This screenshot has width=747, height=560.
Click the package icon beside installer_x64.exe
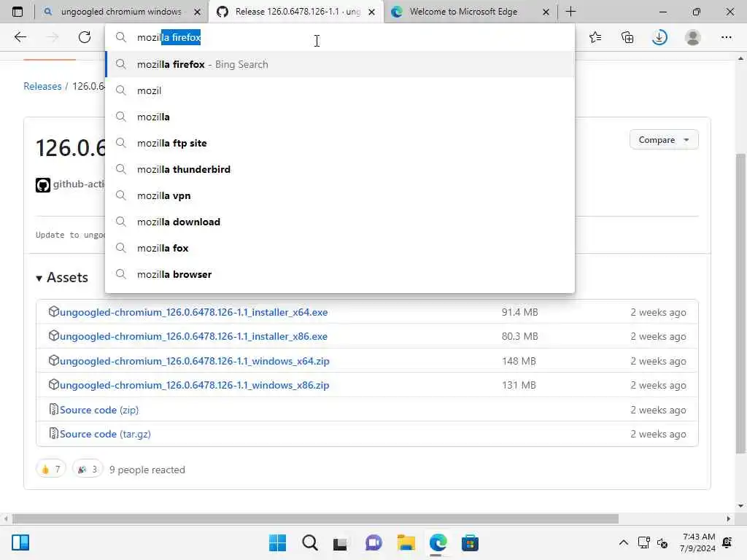(x=53, y=311)
